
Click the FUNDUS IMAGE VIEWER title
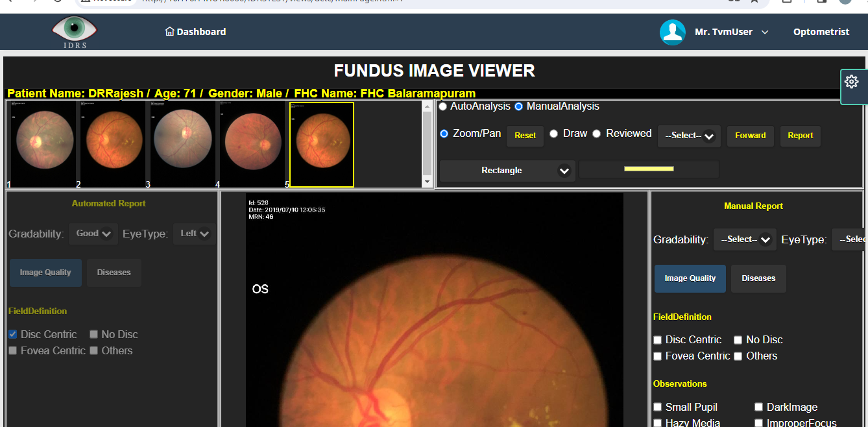tap(435, 71)
